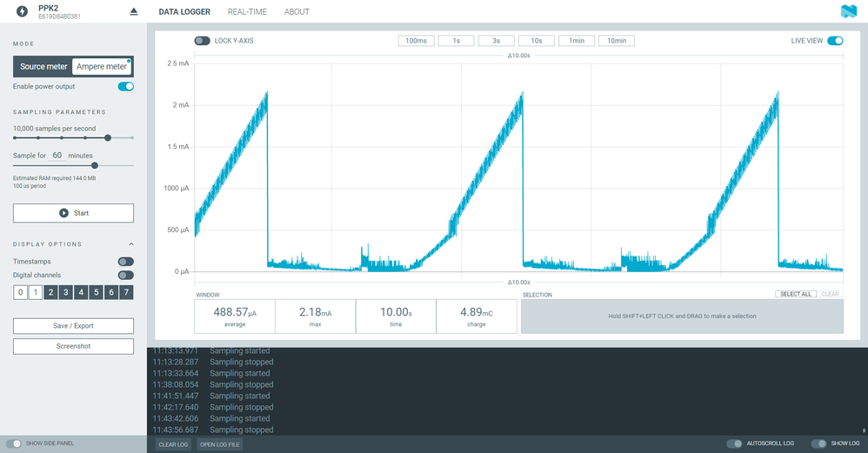The height and width of the screenshot is (453, 868).
Task: Click the Sample for minutes input field
Action: click(57, 156)
